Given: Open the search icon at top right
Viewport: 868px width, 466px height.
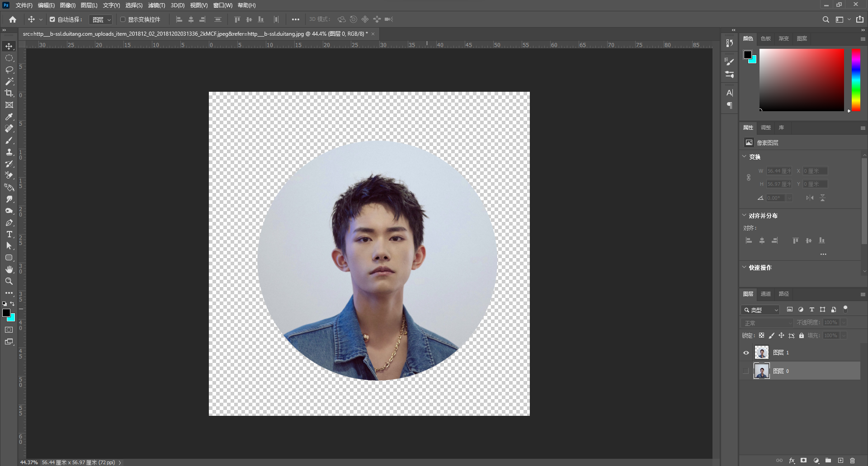Looking at the screenshot, I should point(826,19).
